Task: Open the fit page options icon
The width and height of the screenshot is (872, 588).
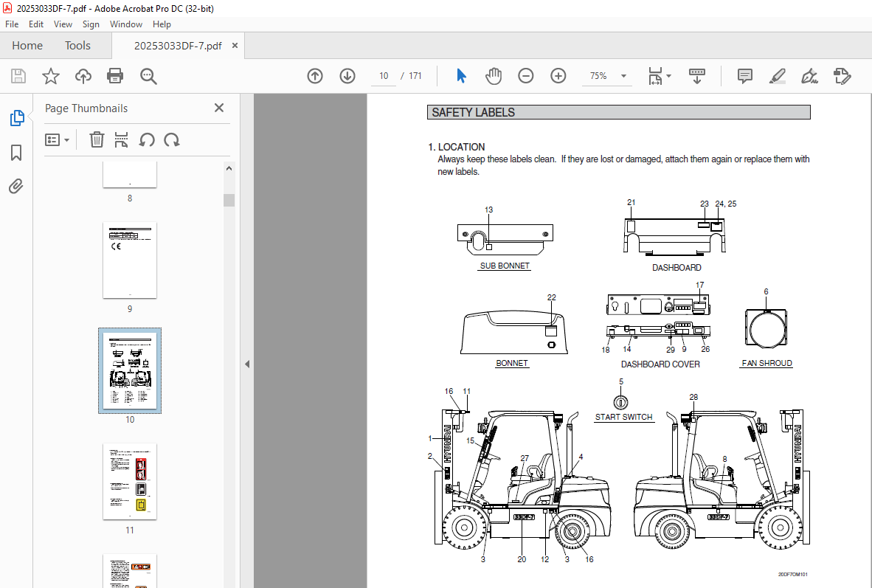Action: 655,76
